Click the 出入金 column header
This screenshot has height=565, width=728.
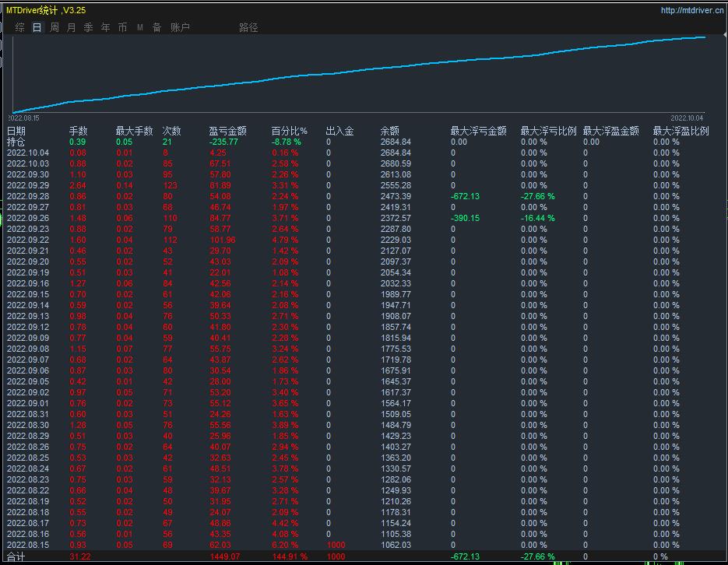(339, 131)
